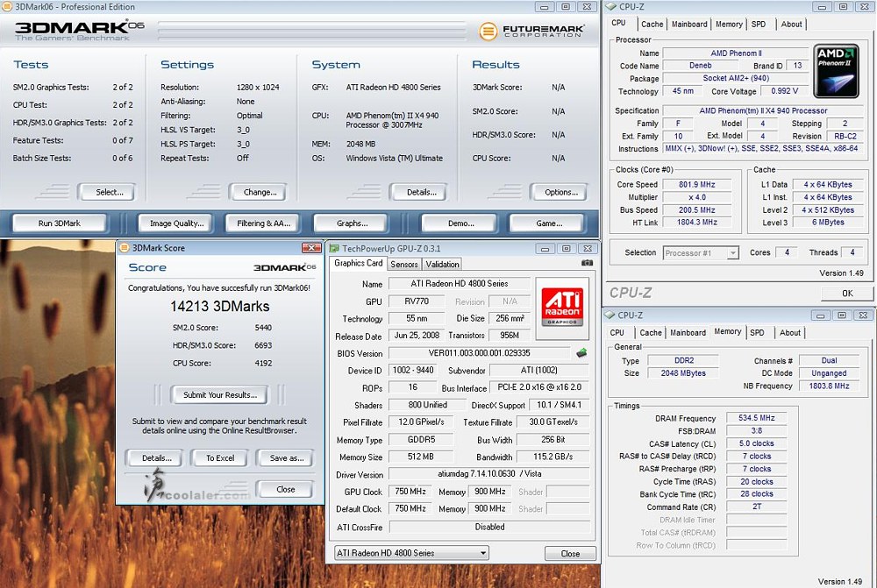Click the HT Link value 1804.3 MHz
The image size is (877, 588).
coord(697,223)
